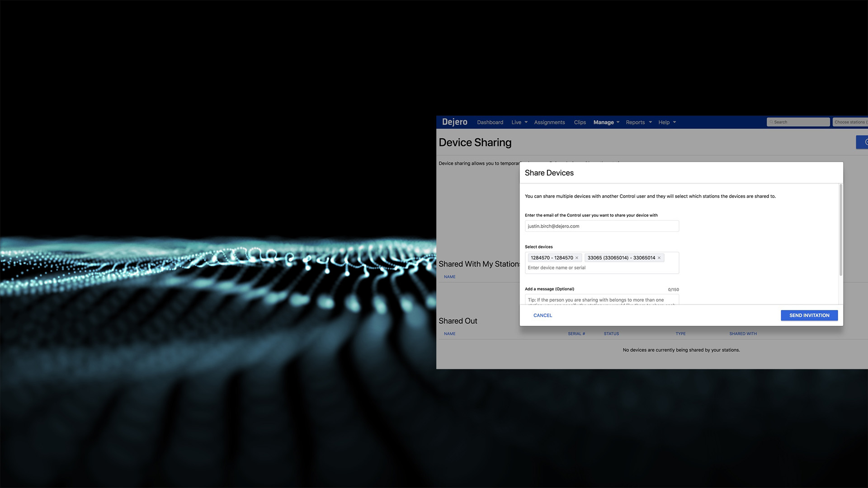Navigate to Clips
Viewport: 868px width, 488px height.
coord(580,122)
